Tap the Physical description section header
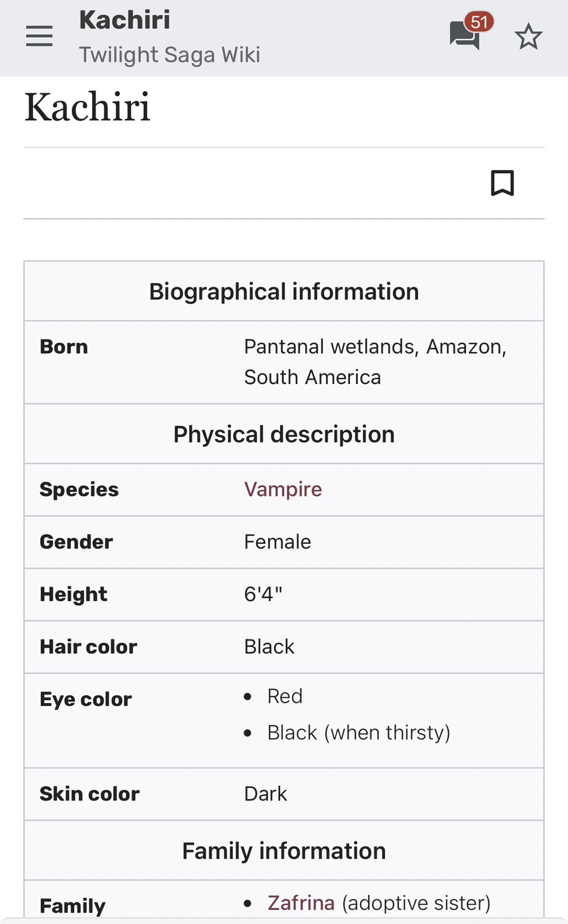The height and width of the screenshot is (924, 568). (x=284, y=435)
